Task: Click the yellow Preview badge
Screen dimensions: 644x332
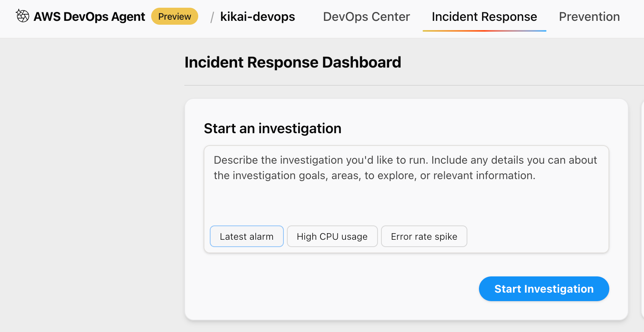Action: tap(174, 17)
